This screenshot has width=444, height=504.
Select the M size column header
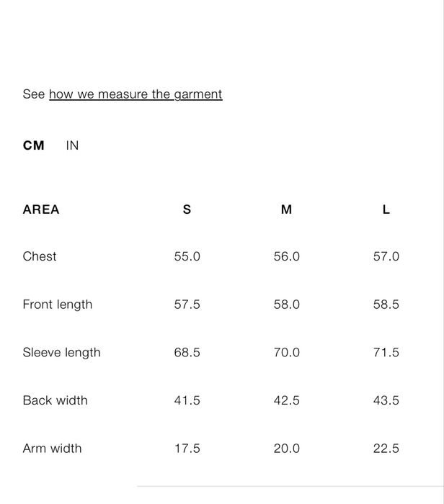coord(286,210)
